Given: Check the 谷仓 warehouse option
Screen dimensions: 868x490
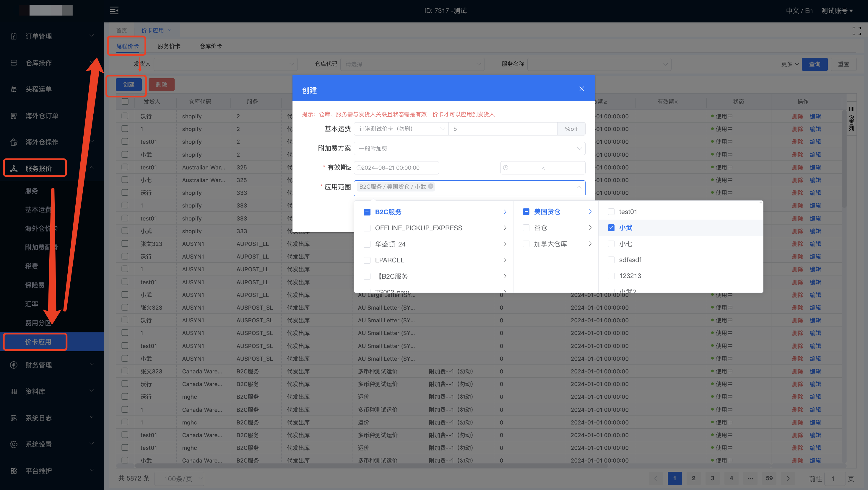Looking at the screenshot, I should [526, 228].
